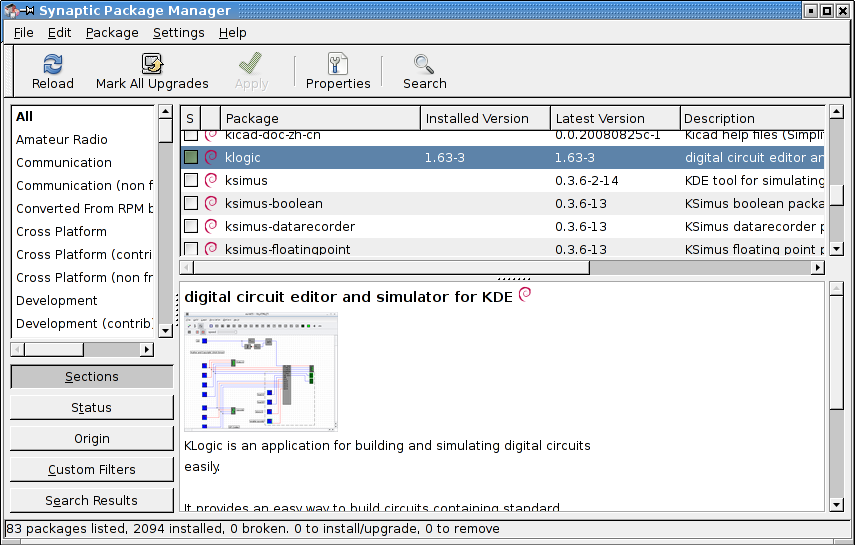Sort by the Package column header

click(x=321, y=118)
